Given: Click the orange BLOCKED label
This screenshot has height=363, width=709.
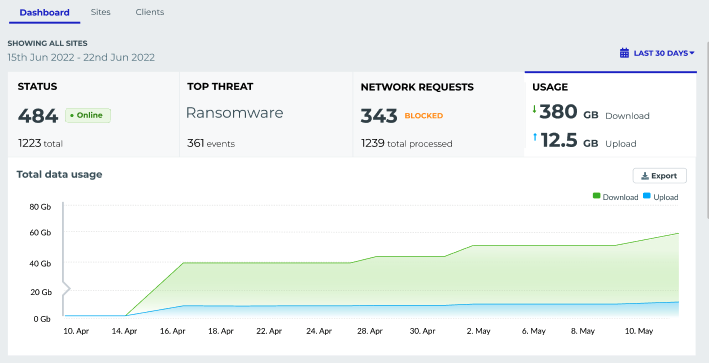Looking at the screenshot, I should click(x=424, y=116).
